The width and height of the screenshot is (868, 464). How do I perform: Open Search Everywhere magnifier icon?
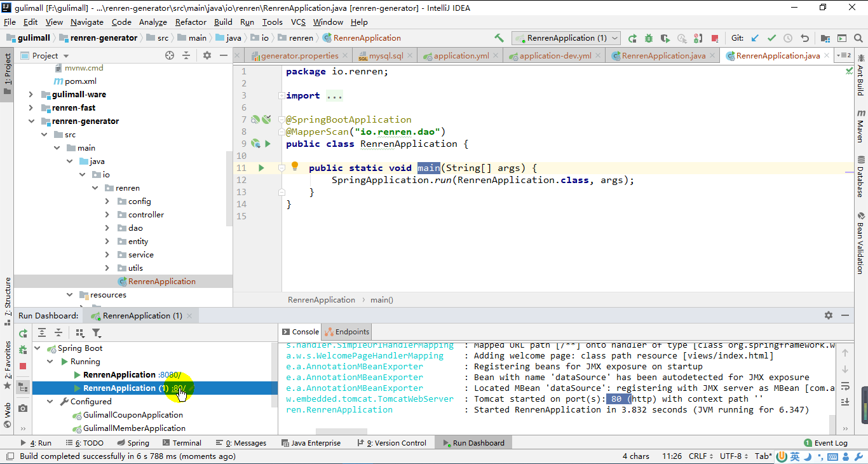click(858, 38)
